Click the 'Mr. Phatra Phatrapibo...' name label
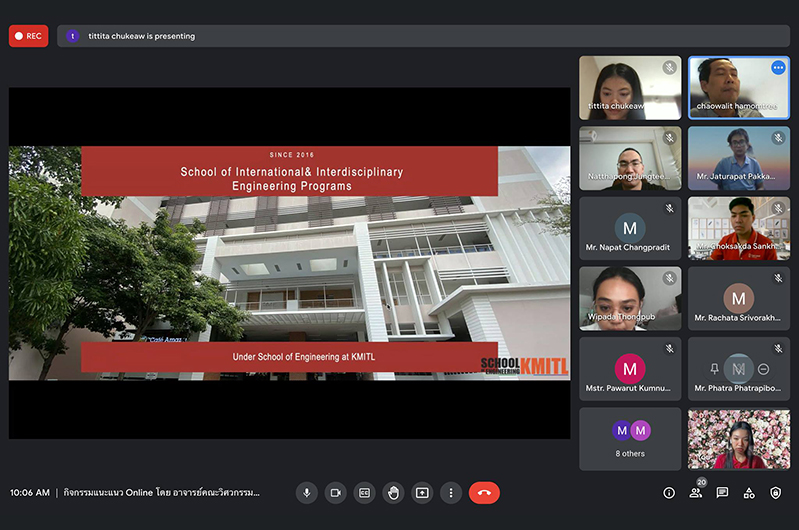This screenshot has height=530, width=799. click(737, 388)
